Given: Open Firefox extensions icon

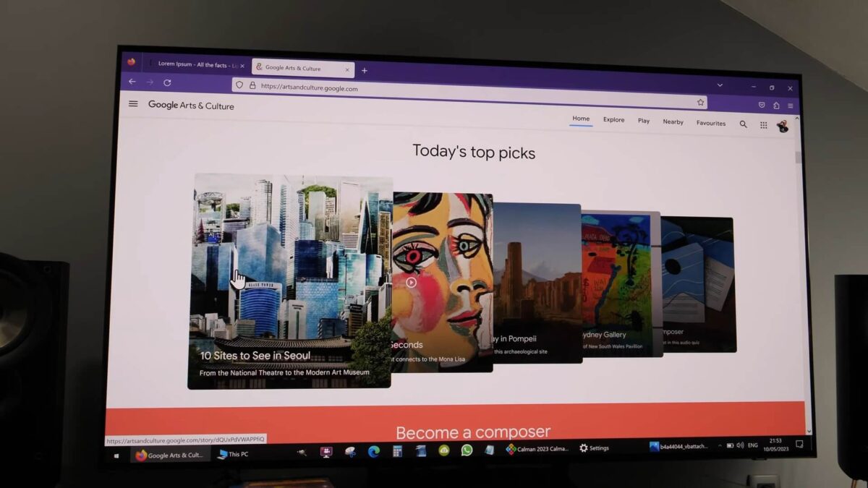Looking at the screenshot, I should (x=776, y=106).
